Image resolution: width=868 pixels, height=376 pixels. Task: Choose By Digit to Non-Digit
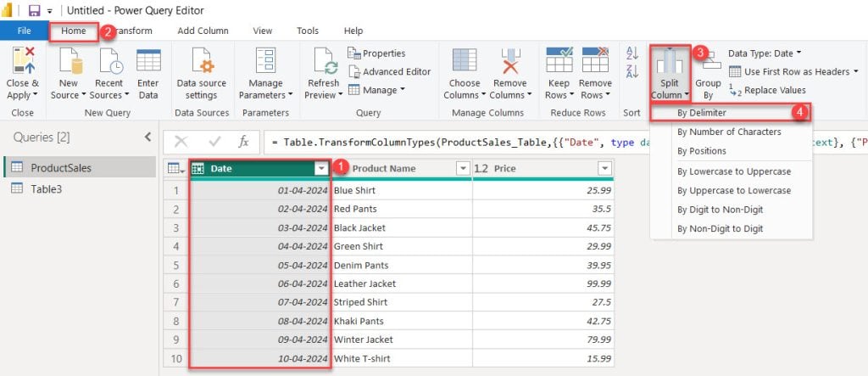tap(731, 210)
